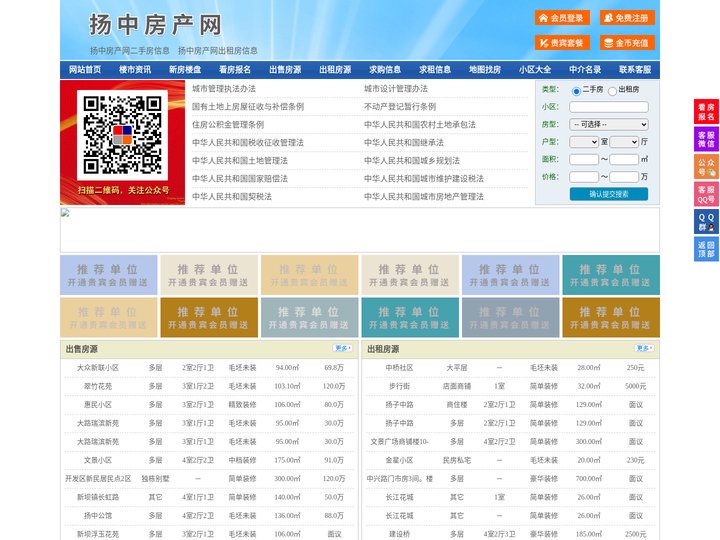Open the 中华人民共和国土地管理法 link

(240, 161)
